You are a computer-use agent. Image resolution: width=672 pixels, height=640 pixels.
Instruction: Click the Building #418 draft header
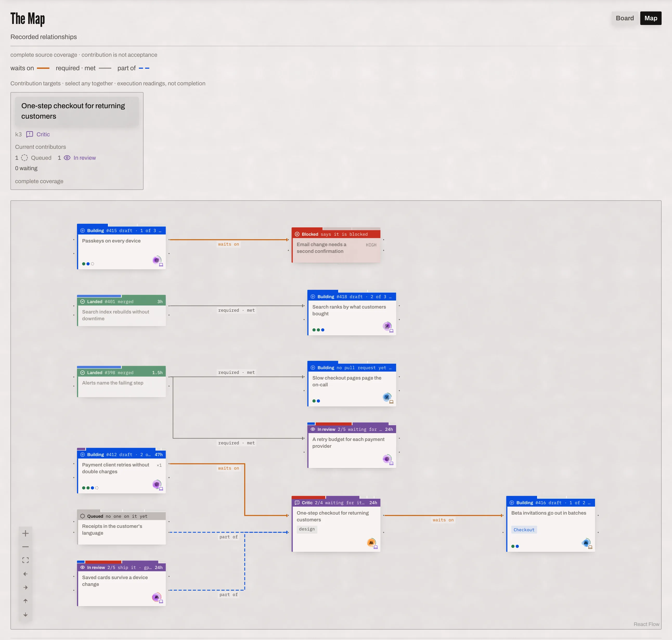pyautogui.click(x=352, y=297)
